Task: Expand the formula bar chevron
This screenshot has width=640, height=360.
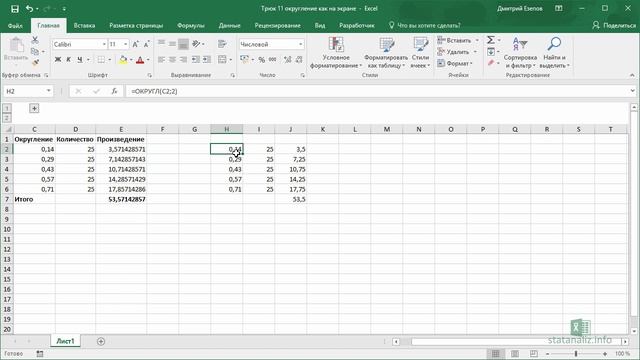Action: tap(632, 91)
